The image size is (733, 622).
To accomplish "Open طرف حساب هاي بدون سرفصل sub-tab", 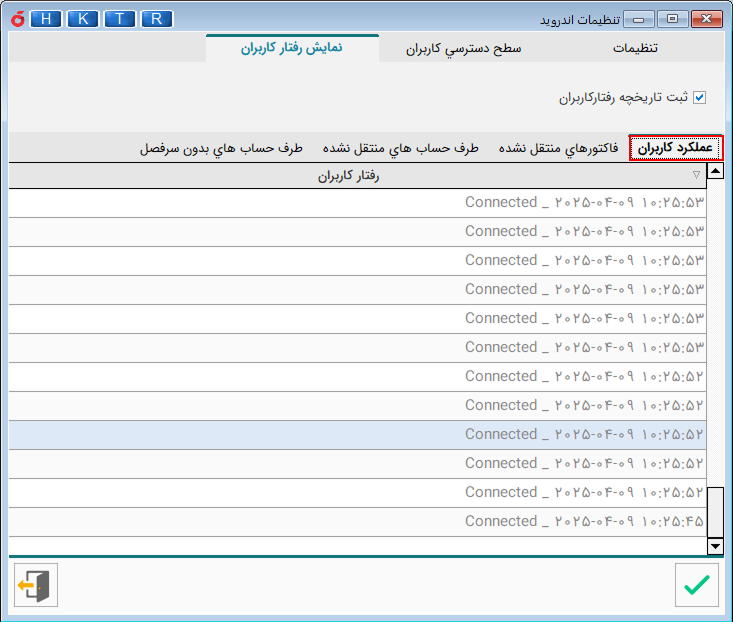I will (x=221, y=148).
